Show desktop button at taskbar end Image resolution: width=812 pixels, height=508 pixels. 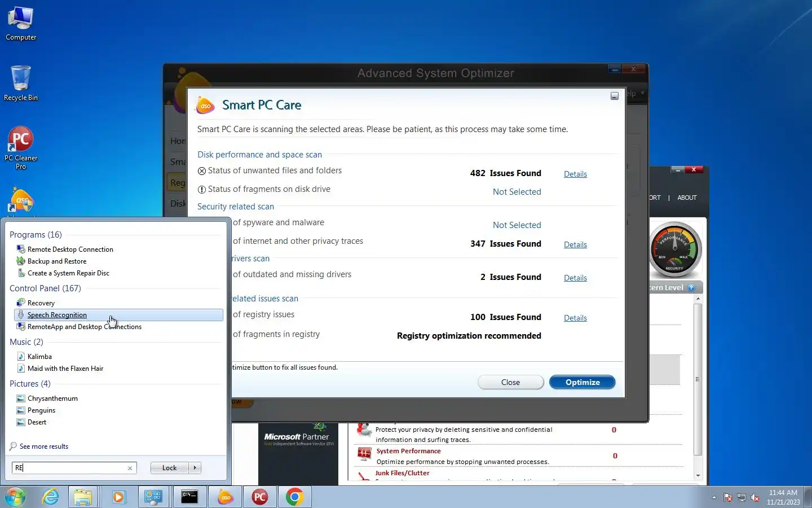(808, 497)
